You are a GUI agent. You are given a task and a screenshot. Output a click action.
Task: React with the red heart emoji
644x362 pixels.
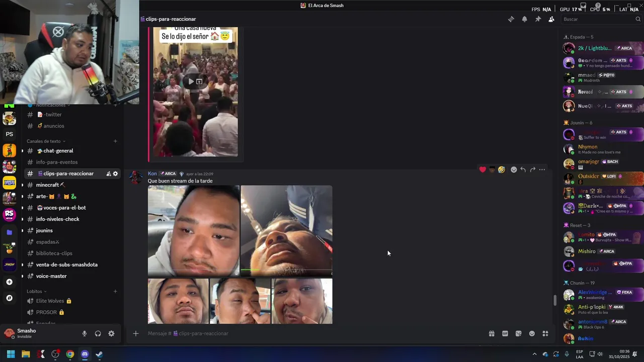(482, 169)
